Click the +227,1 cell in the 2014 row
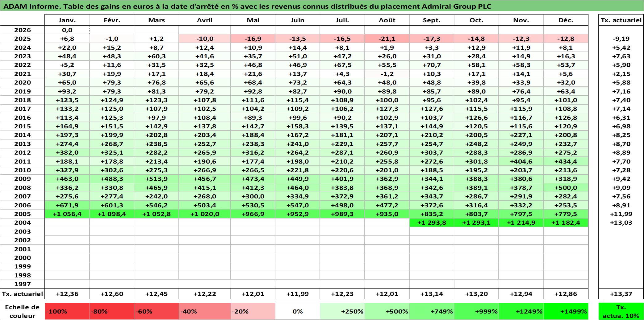The width and height of the screenshot is (644, 320). pyautogui.click(x=521, y=135)
